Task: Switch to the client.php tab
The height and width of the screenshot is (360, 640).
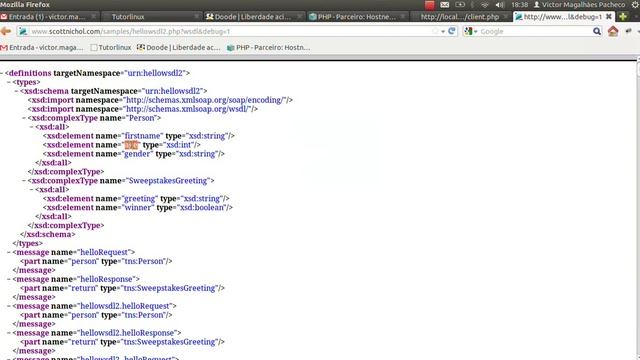Action: 460,17
